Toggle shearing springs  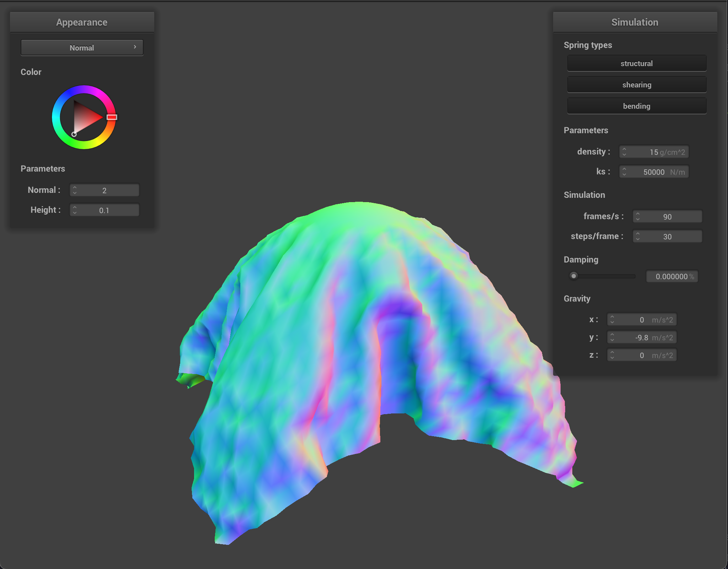pyautogui.click(x=636, y=85)
